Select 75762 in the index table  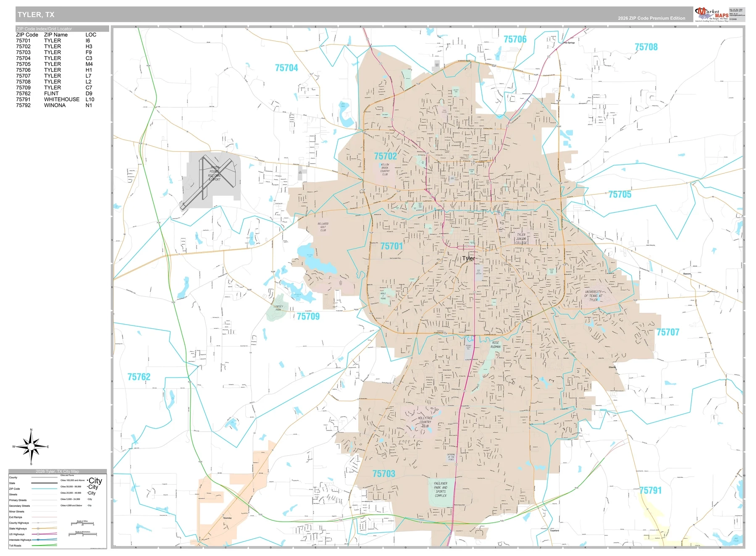point(23,94)
